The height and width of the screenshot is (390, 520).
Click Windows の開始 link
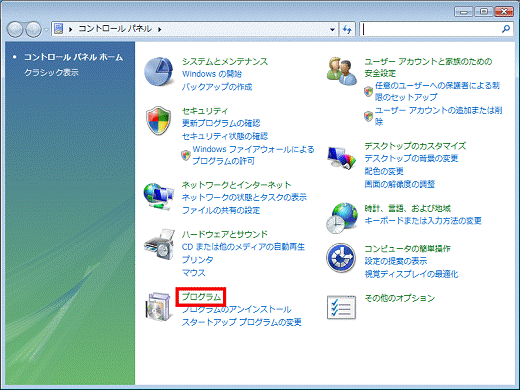tap(212, 74)
